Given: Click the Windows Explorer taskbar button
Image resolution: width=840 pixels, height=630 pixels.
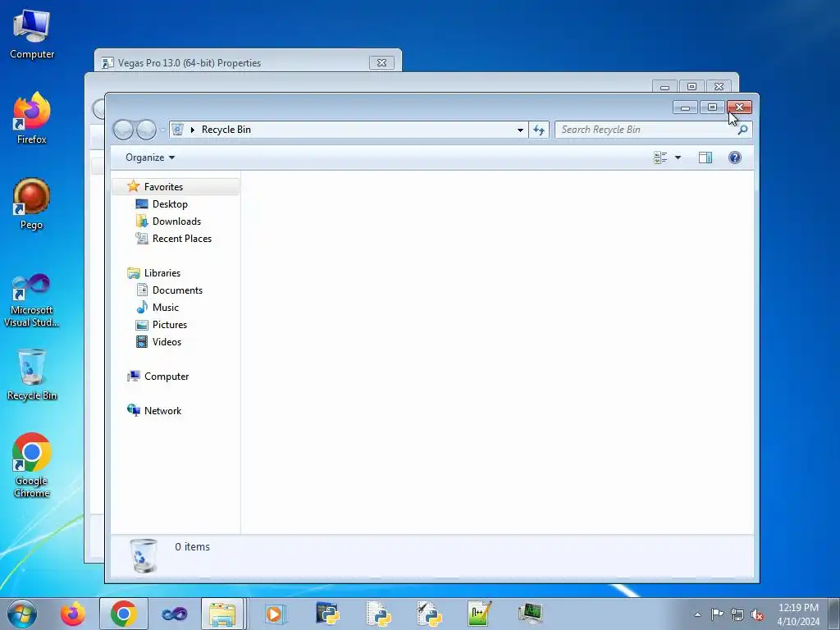Looking at the screenshot, I should [223, 614].
